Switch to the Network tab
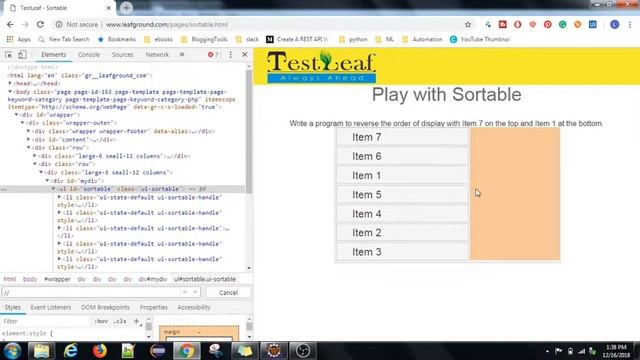640x360 pixels. (x=157, y=54)
